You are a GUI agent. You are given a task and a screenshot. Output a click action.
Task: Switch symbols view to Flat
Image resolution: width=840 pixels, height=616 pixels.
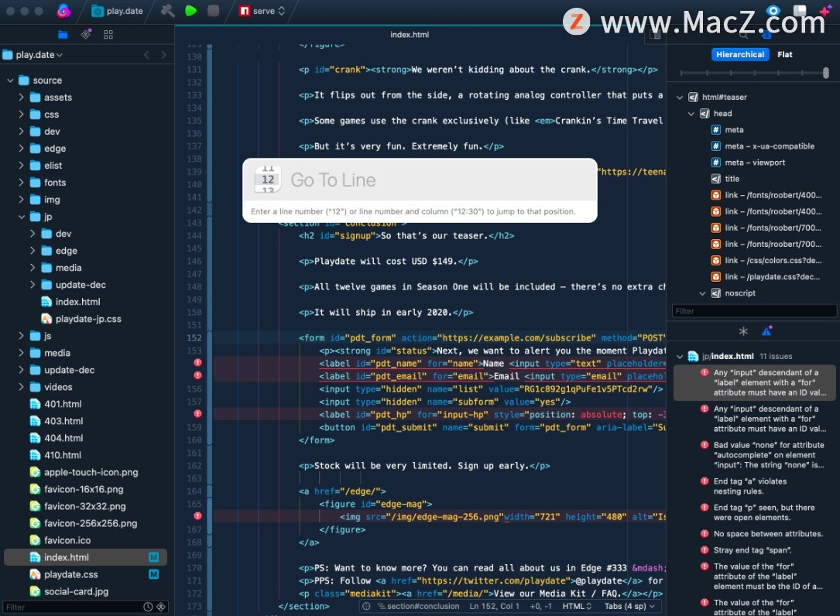tap(785, 55)
